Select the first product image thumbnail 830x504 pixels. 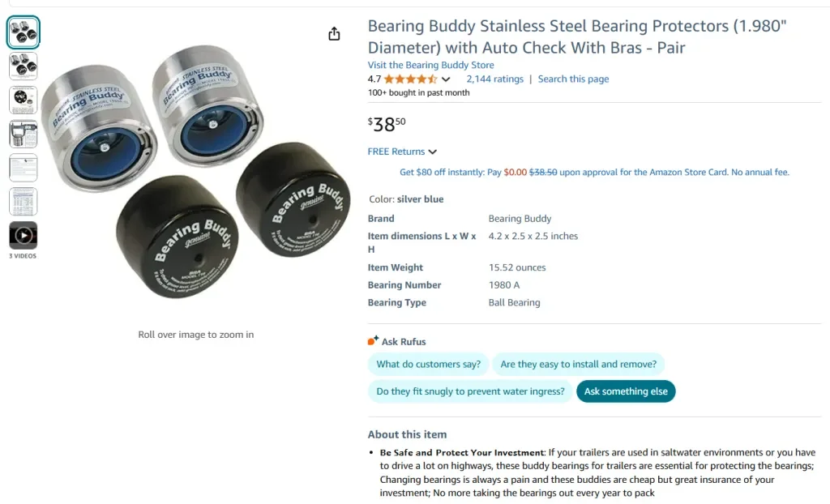click(x=23, y=32)
